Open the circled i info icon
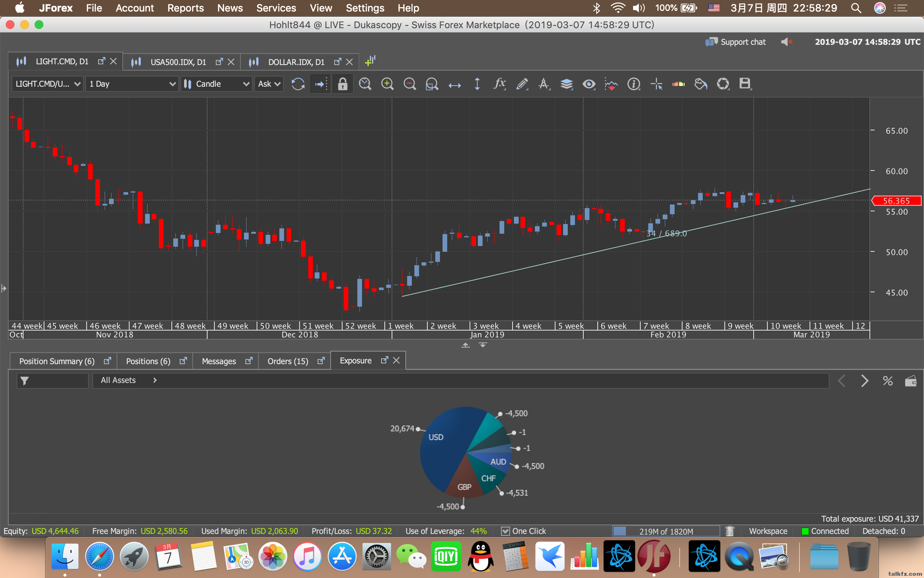 tap(633, 84)
